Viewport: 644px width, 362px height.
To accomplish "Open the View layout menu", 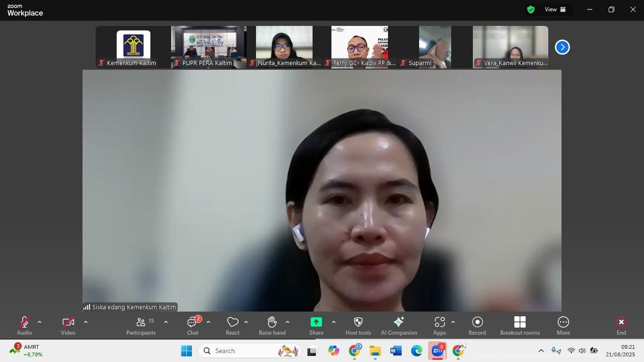I will (x=555, y=9).
